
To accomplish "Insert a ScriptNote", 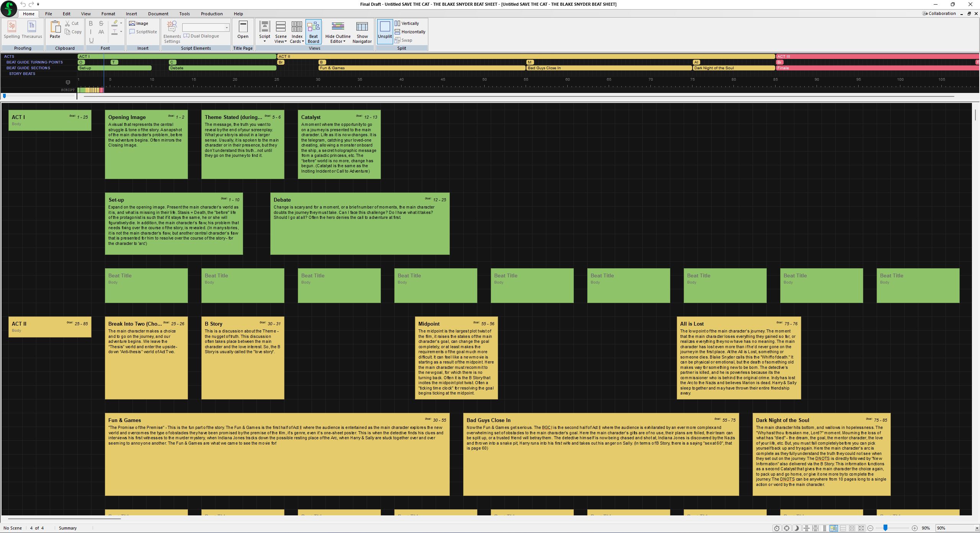I will coord(142,32).
